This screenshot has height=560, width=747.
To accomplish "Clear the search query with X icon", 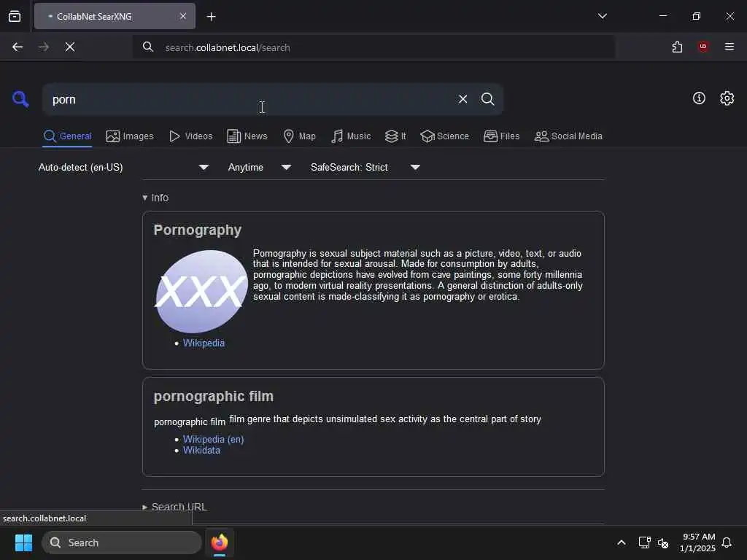I will 462,99.
